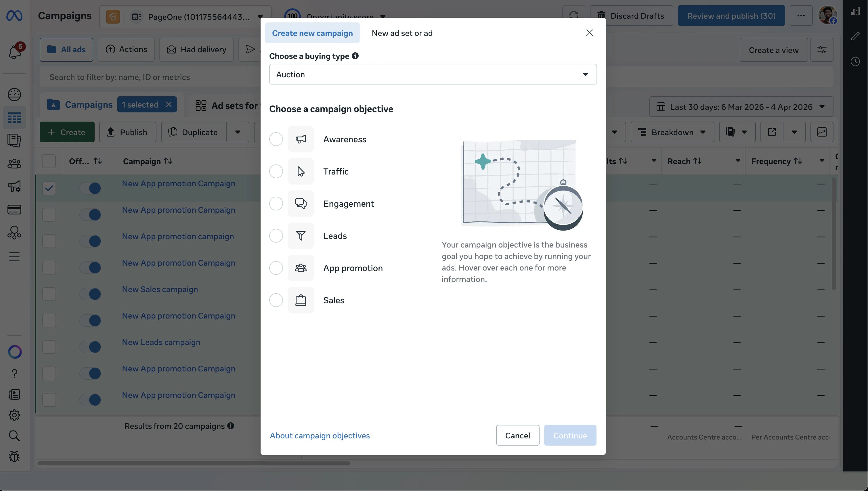The height and width of the screenshot is (491, 868).
Task: Click the billing card icon in sidebar
Action: tap(14, 209)
